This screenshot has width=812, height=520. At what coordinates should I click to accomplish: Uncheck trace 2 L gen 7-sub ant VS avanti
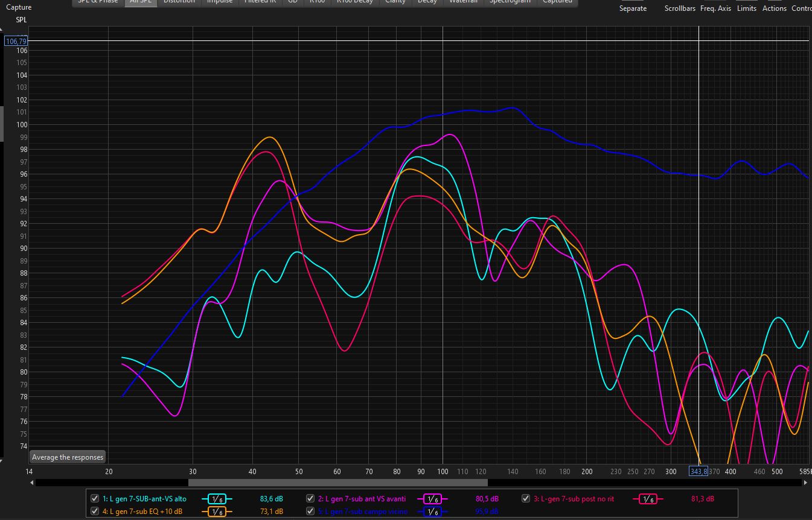(310, 499)
